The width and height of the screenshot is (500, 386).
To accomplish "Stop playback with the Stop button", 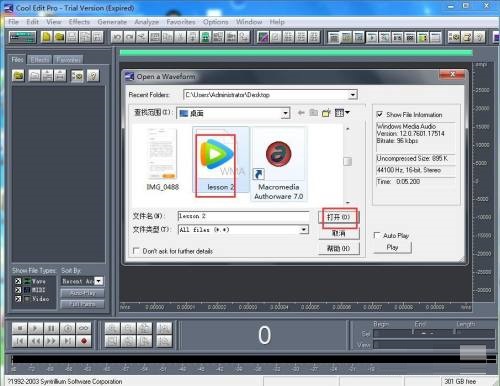I will tap(20, 329).
